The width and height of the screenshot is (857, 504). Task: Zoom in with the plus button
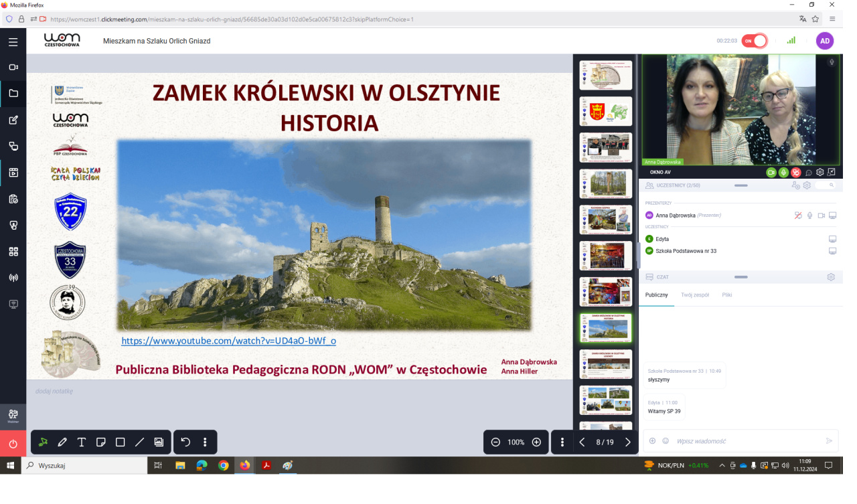536,442
